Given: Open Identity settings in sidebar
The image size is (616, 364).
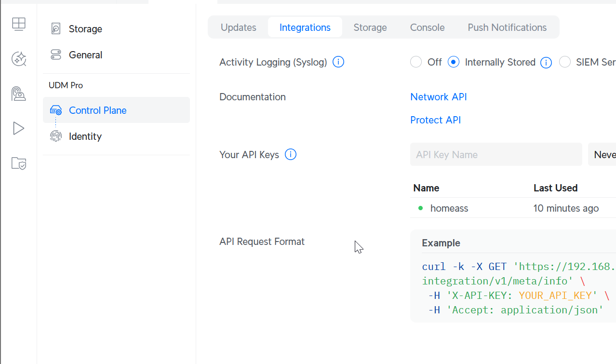Looking at the screenshot, I should click(85, 136).
